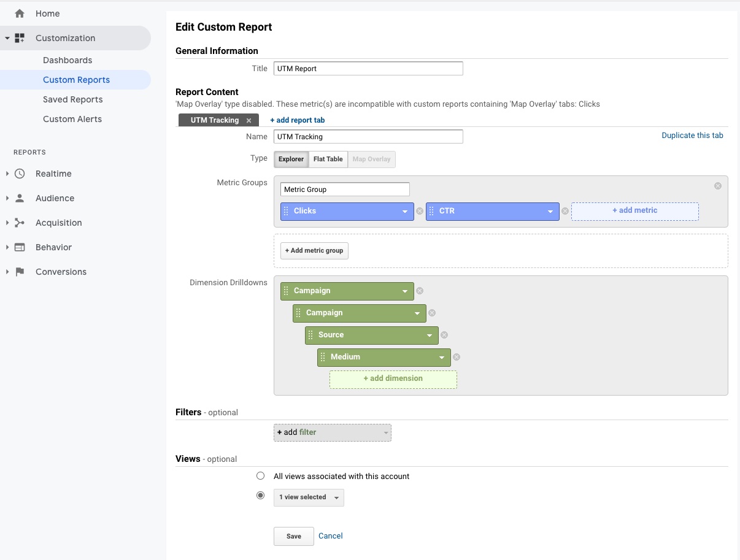Close the UTM Tracking report tab
Image resolution: width=740 pixels, height=560 pixels.
(249, 120)
